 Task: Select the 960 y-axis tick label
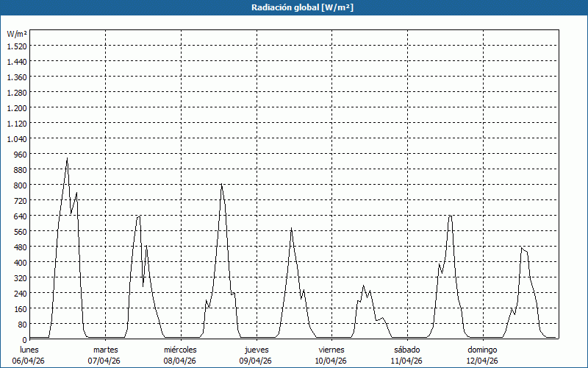pos(19,154)
